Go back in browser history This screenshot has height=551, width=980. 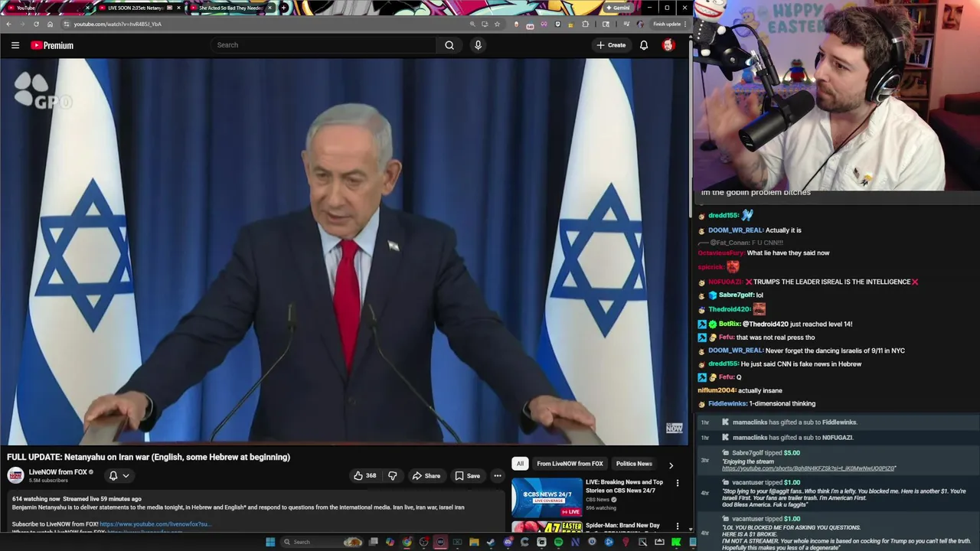8,24
